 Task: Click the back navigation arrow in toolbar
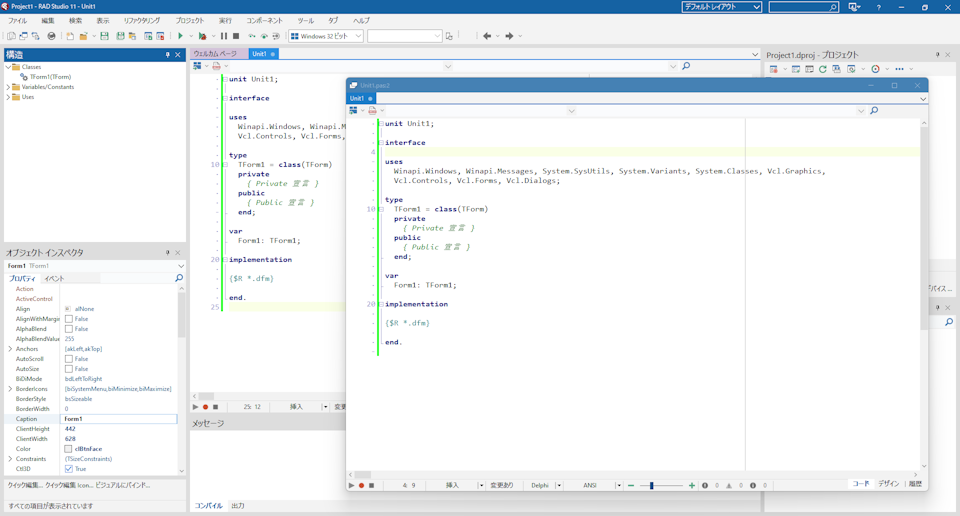click(487, 36)
